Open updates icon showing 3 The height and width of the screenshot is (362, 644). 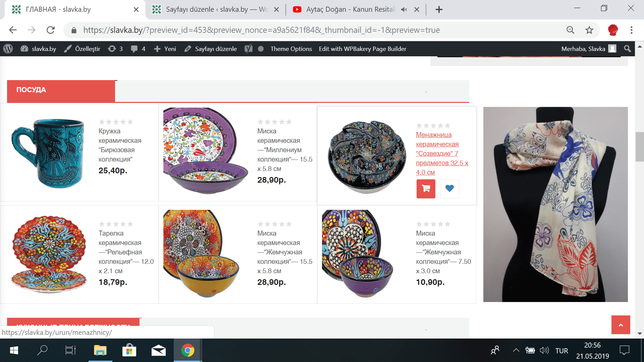115,49
